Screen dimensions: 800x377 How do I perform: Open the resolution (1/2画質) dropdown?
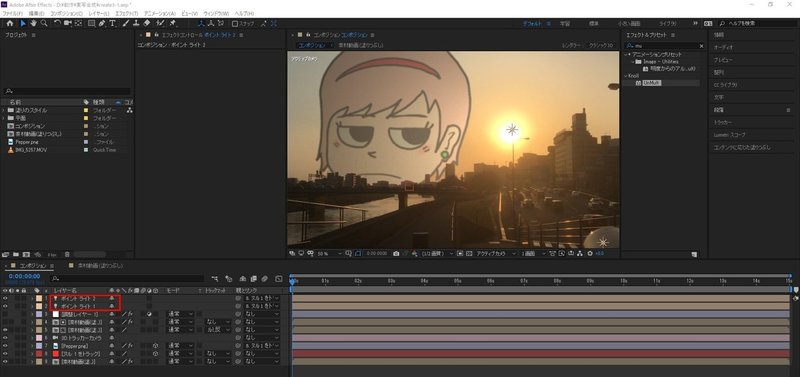point(437,254)
